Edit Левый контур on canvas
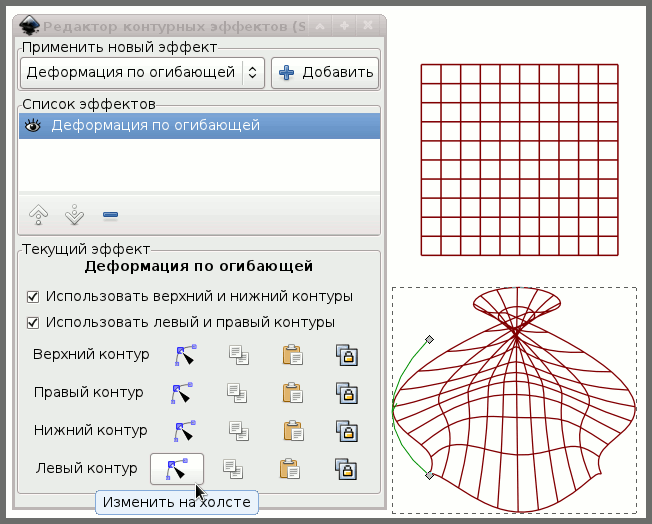 point(177,468)
